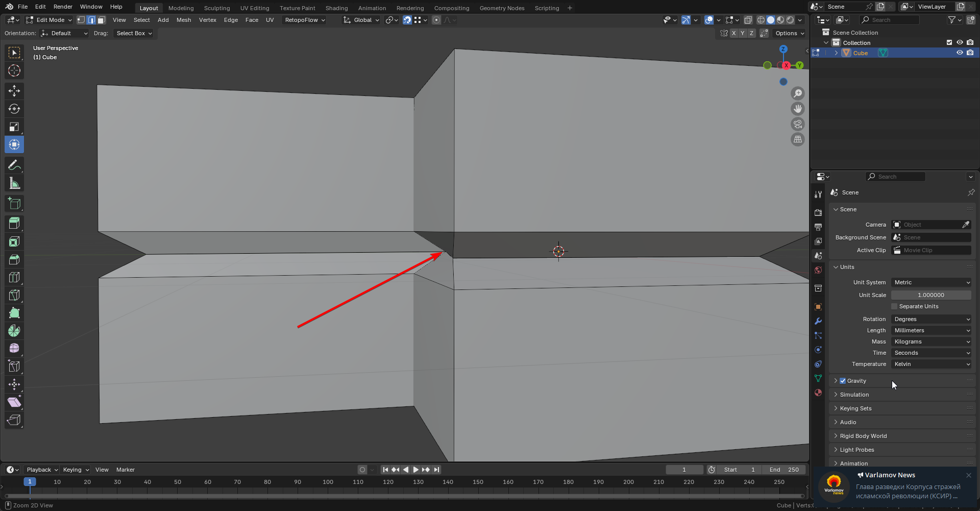This screenshot has height=511, width=980.
Task: Toggle the Separate Units checkbox
Action: point(894,306)
